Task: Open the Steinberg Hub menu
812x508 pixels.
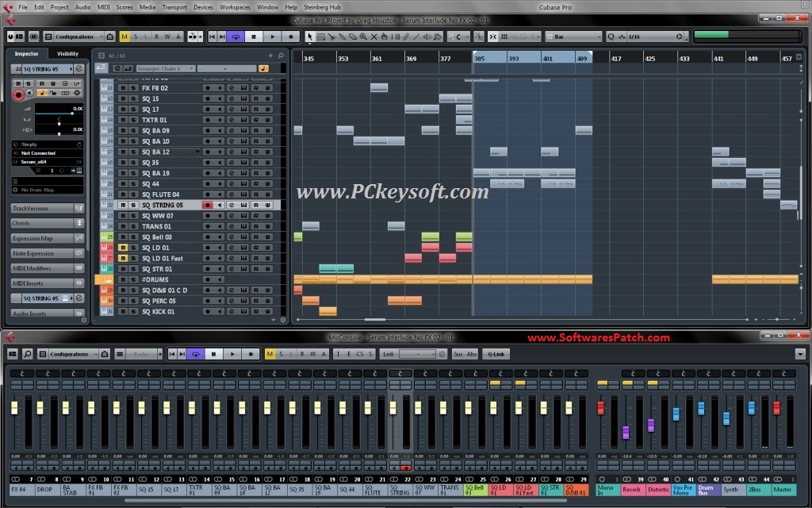Action: (x=322, y=7)
